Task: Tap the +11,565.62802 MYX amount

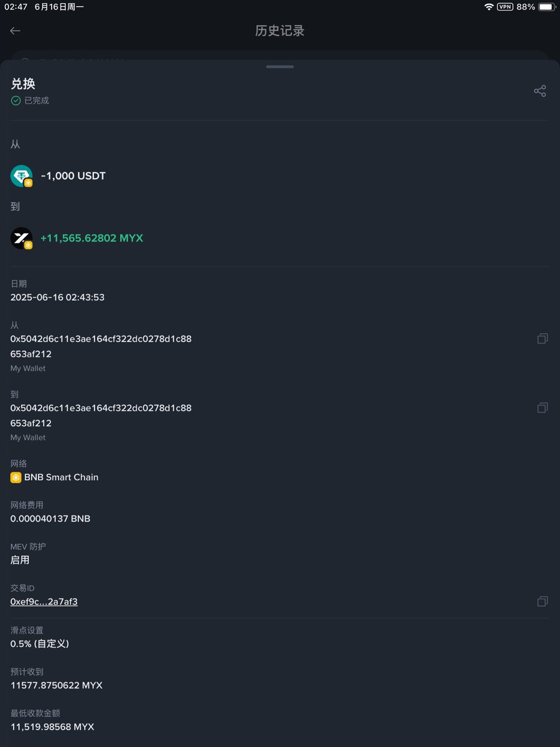Action: pos(92,238)
